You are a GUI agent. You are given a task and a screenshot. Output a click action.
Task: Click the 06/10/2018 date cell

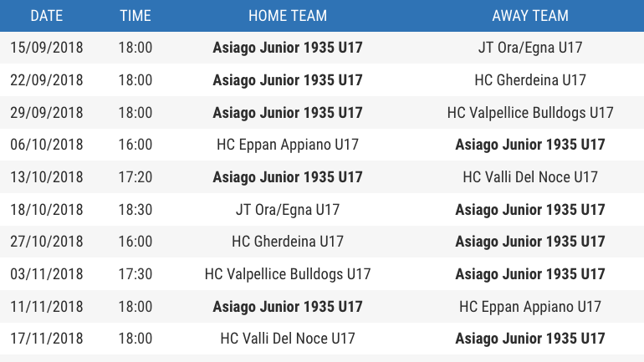[46, 145]
